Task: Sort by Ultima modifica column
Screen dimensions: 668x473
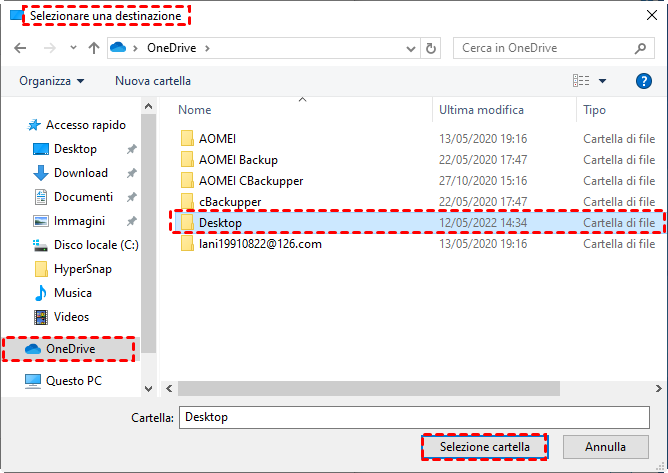Action: pyautogui.click(x=481, y=110)
